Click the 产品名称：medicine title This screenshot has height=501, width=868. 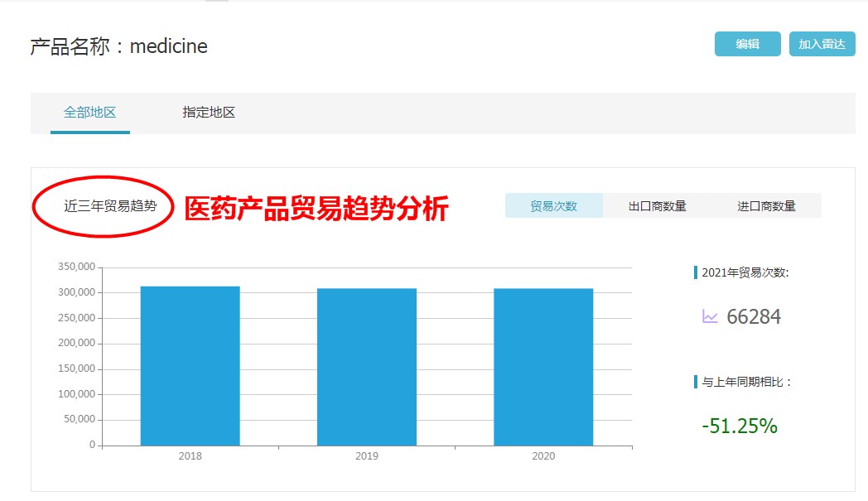(x=119, y=46)
